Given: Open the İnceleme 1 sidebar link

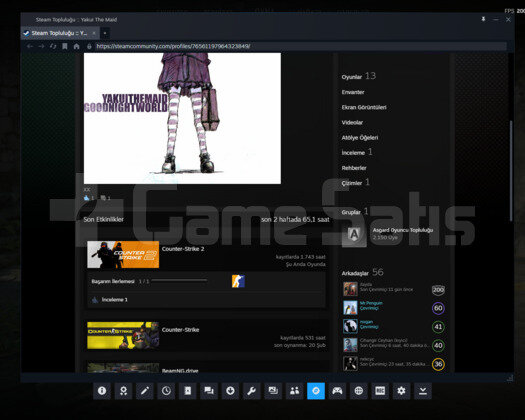Looking at the screenshot, I should pyautogui.click(x=357, y=152).
